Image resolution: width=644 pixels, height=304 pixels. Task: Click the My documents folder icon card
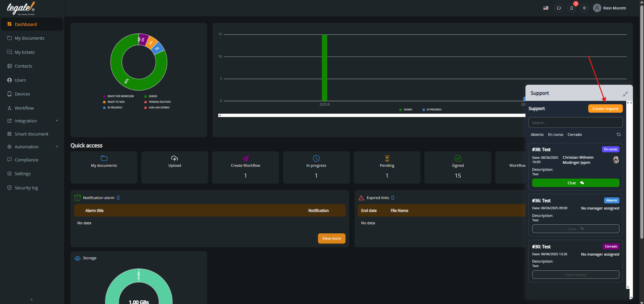(x=104, y=158)
